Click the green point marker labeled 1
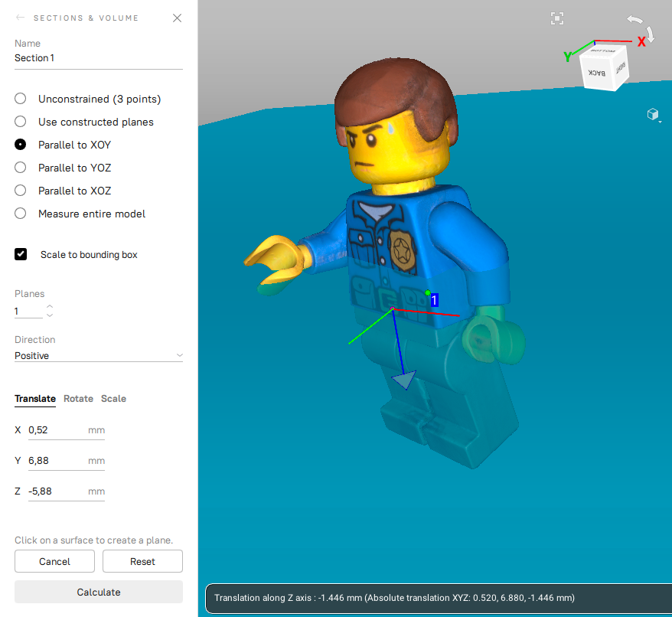Screen dimensions: 672x617 428,293
